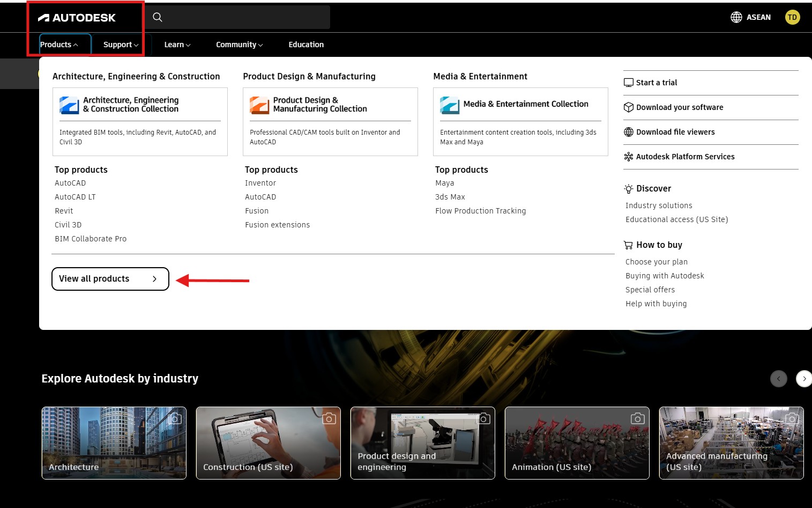This screenshot has height=508, width=812.
Task: Open the Architecture industry thumbnail
Action: [114, 443]
